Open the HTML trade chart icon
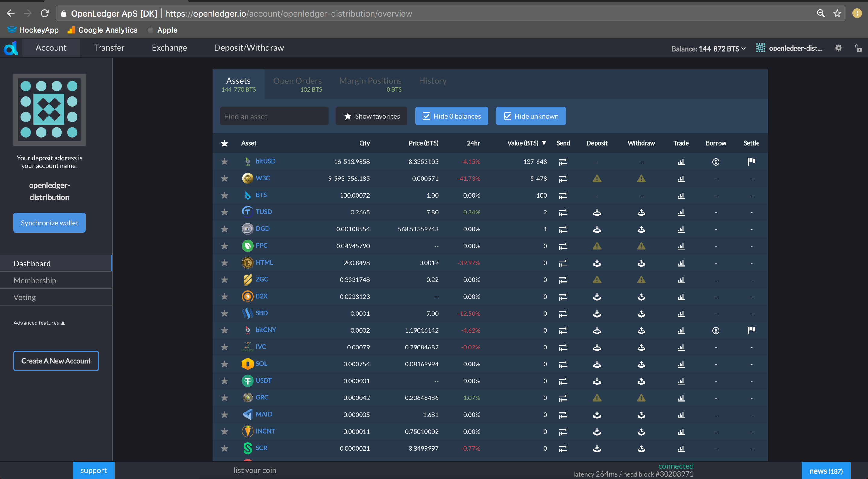The height and width of the screenshot is (479, 868). 681,263
